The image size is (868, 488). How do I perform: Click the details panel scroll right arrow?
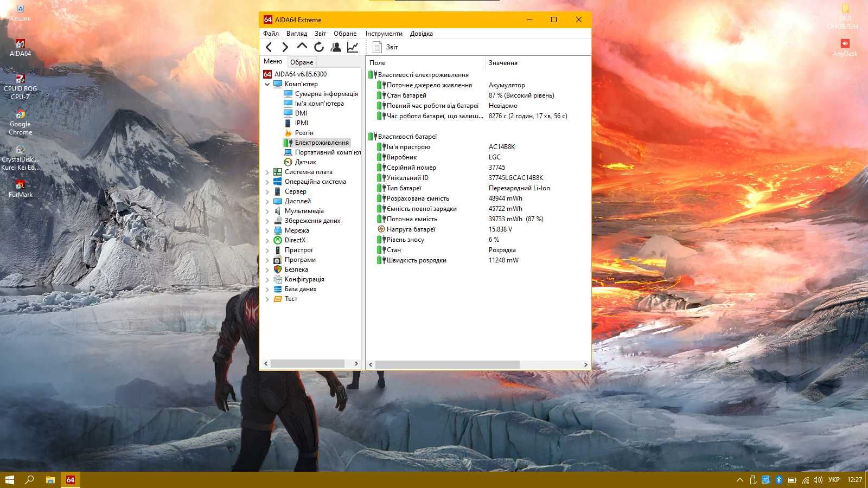(585, 364)
